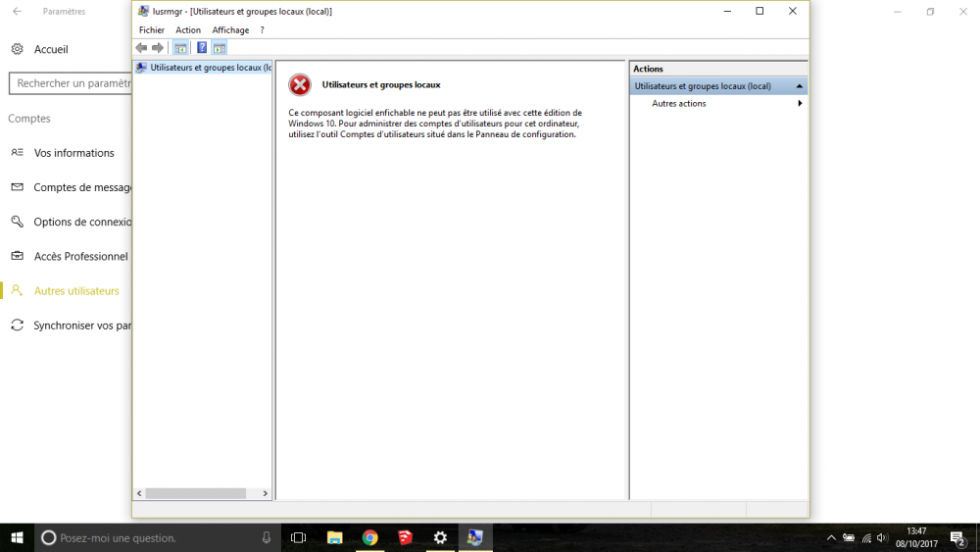Click the Accès Professionnel briefcase icon
The width and height of the screenshot is (980, 552).
pos(17,256)
